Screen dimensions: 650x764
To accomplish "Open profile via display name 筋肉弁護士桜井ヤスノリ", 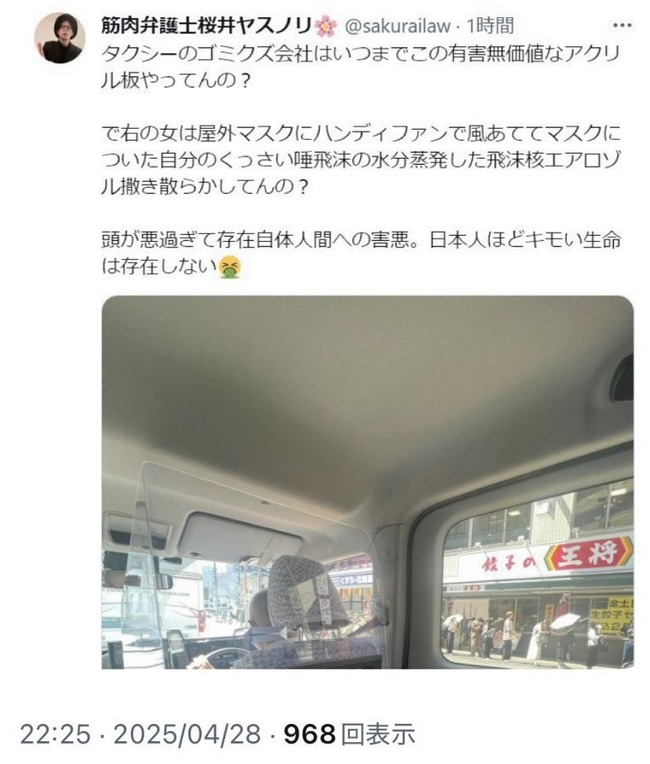I will (x=207, y=26).
